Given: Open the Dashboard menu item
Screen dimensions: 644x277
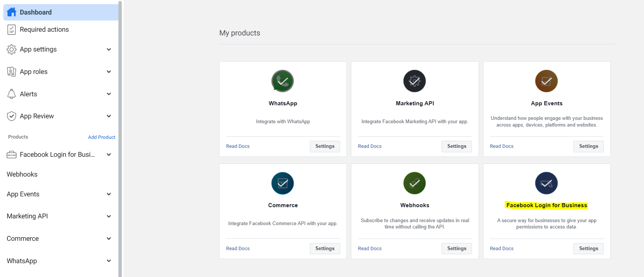Looking at the screenshot, I should pos(61,12).
